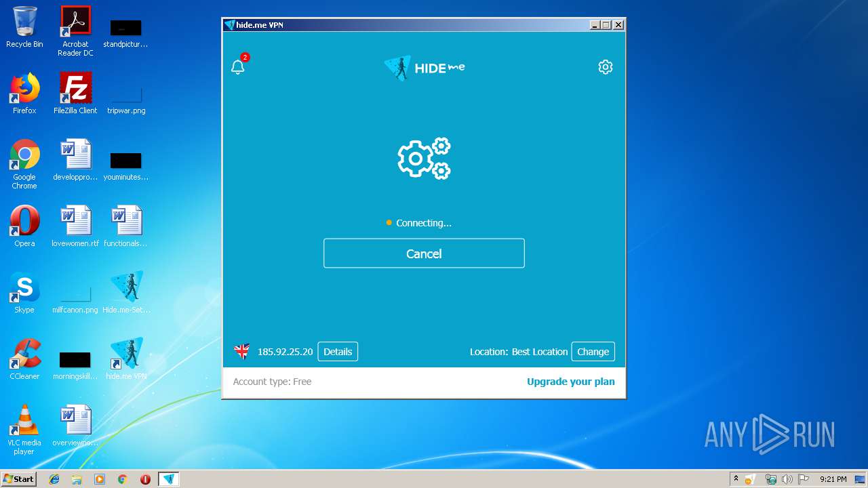Switch to hide.me VPN taskbar button
The width and height of the screenshot is (868, 488).
[169, 479]
